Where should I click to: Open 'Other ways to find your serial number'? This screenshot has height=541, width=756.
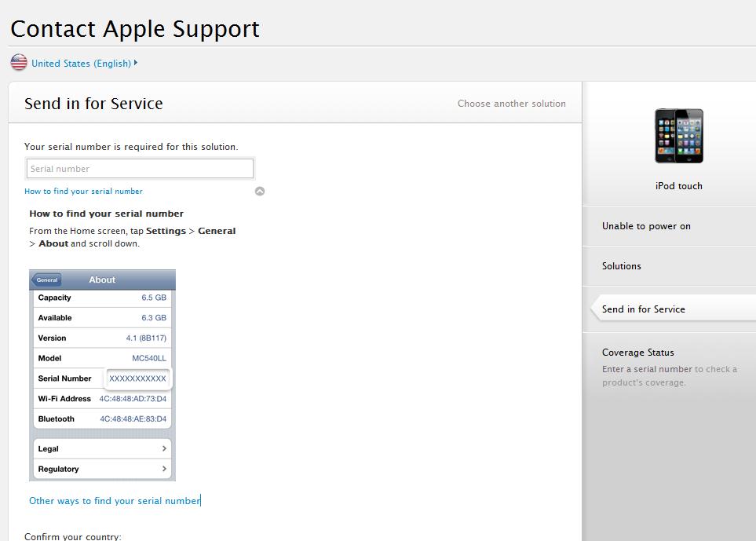(115, 501)
